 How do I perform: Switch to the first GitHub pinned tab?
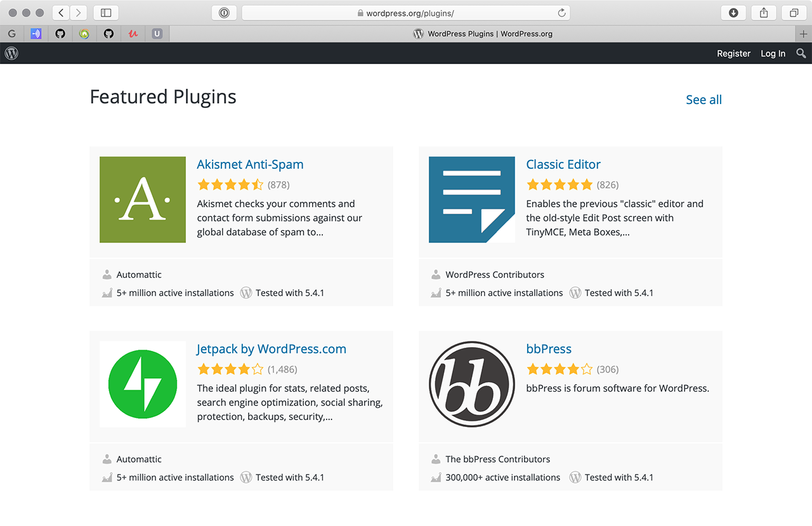(60, 34)
